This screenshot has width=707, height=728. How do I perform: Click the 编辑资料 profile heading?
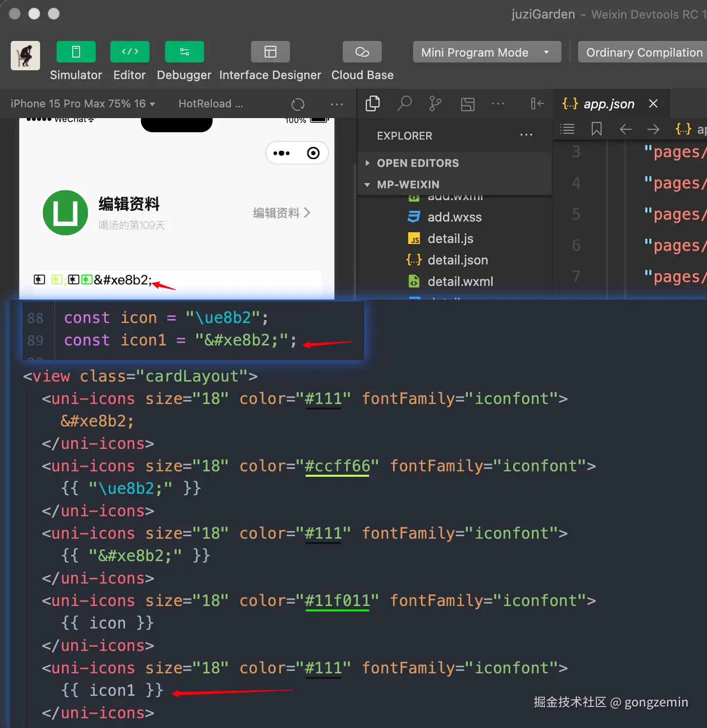click(x=129, y=203)
